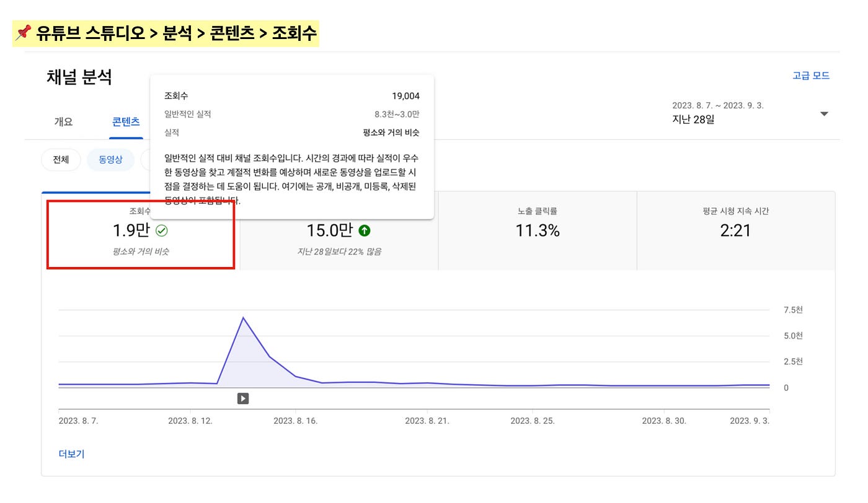Click the 2023. 8. 25. axis label

tap(533, 421)
